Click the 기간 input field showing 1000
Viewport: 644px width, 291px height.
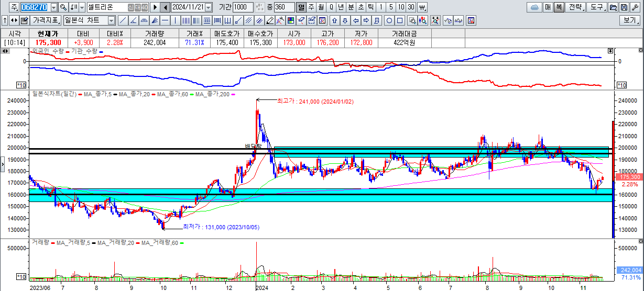pos(243,7)
